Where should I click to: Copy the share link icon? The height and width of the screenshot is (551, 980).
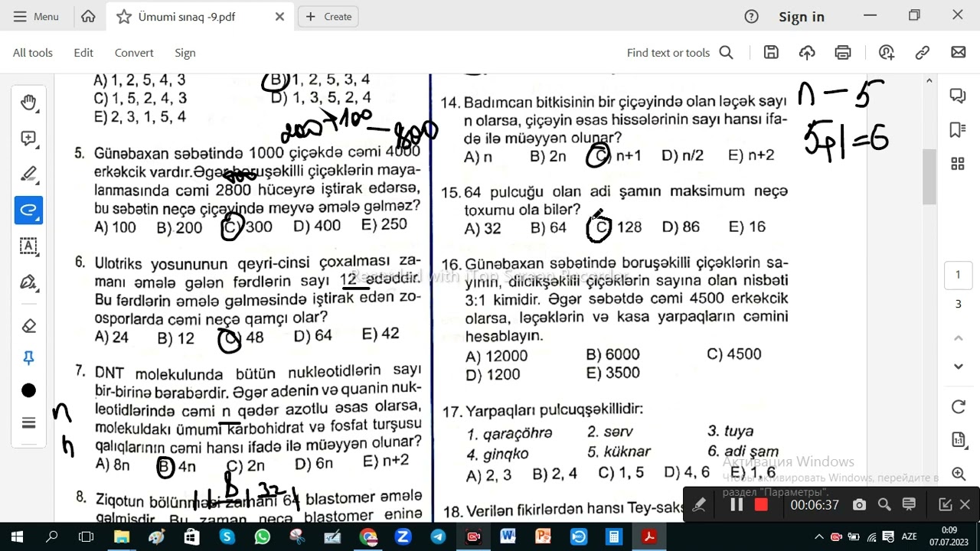coord(923,52)
